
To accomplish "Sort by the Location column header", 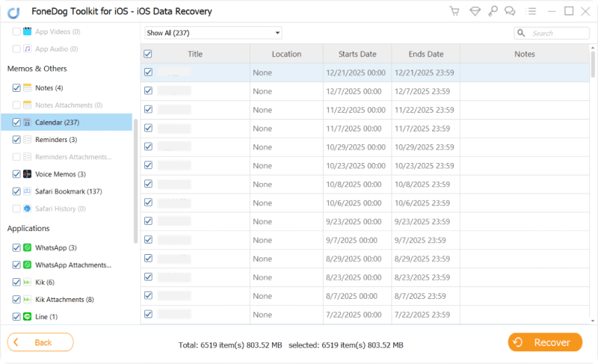I will click(x=286, y=54).
